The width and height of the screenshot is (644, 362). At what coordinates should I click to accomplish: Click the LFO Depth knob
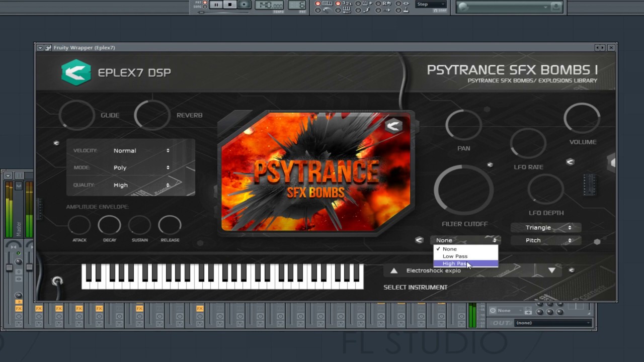546,190
